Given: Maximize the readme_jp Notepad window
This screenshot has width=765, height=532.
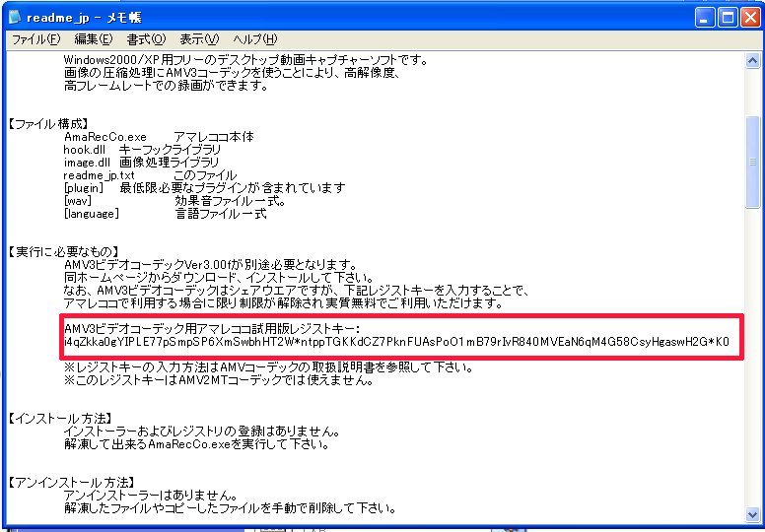Looking at the screenshot, I should tap(728, 18).
